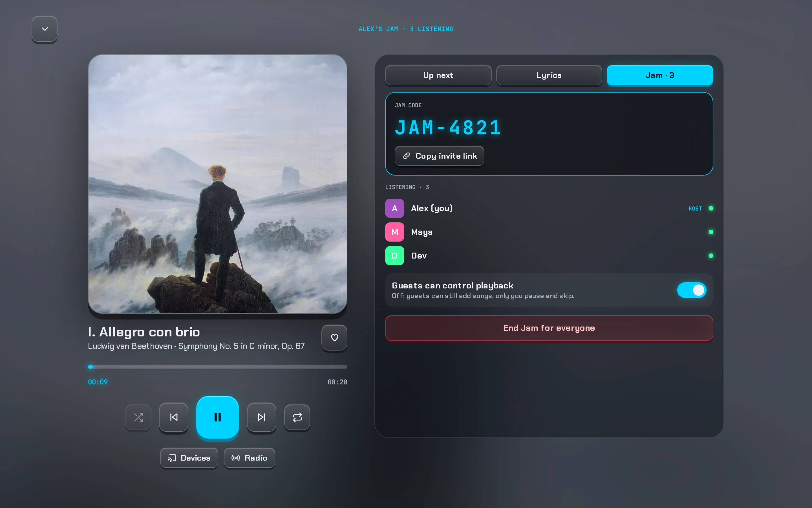
Task: Click the Alex's Jam · 3 Listening header
Action: [x=406, y=29]
